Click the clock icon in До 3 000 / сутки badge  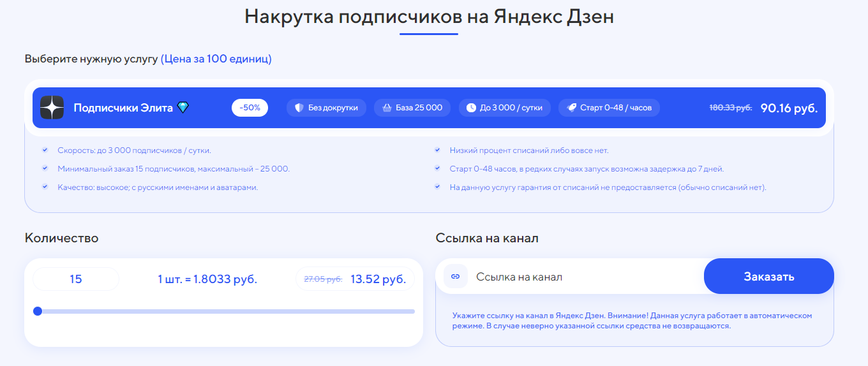pos(471,108)
